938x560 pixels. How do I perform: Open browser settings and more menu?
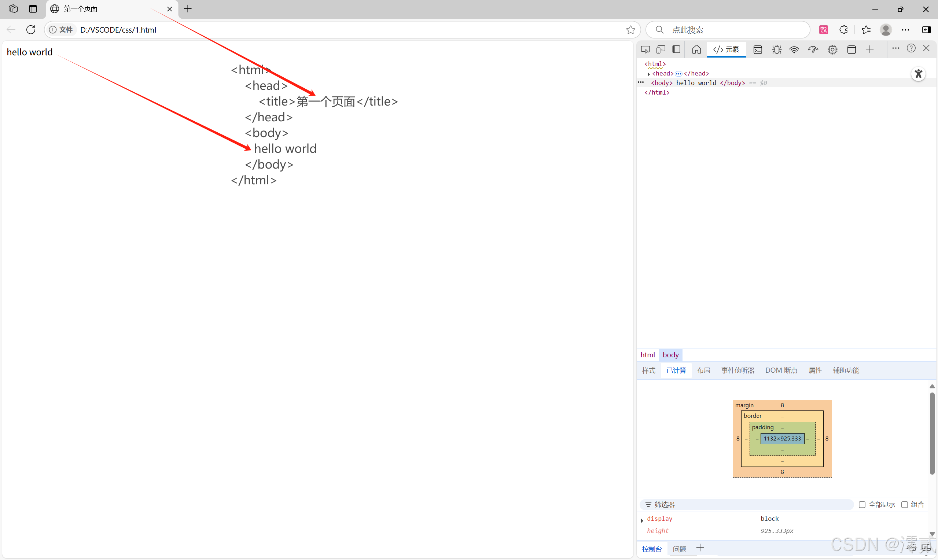tap(905, 29)
